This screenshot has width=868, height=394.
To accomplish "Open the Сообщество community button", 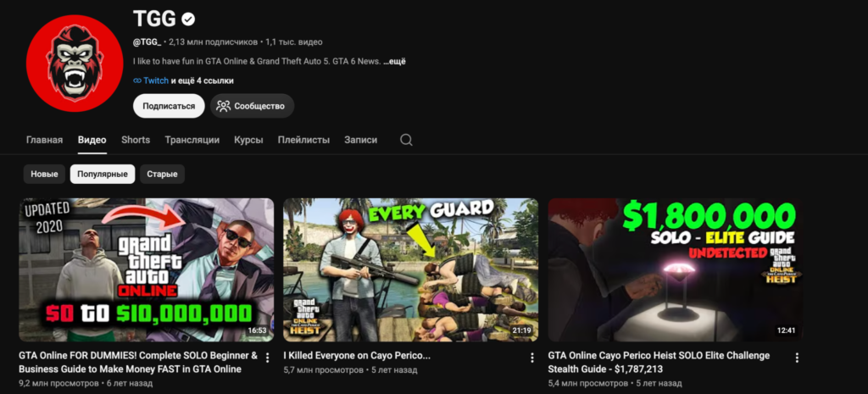I will 252,106.
